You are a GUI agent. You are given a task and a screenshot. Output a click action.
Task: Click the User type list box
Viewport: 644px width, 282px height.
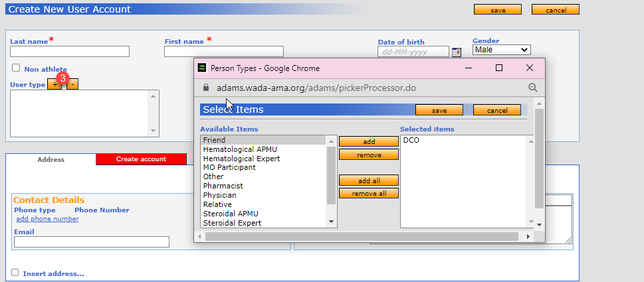[x=84, y=113]
